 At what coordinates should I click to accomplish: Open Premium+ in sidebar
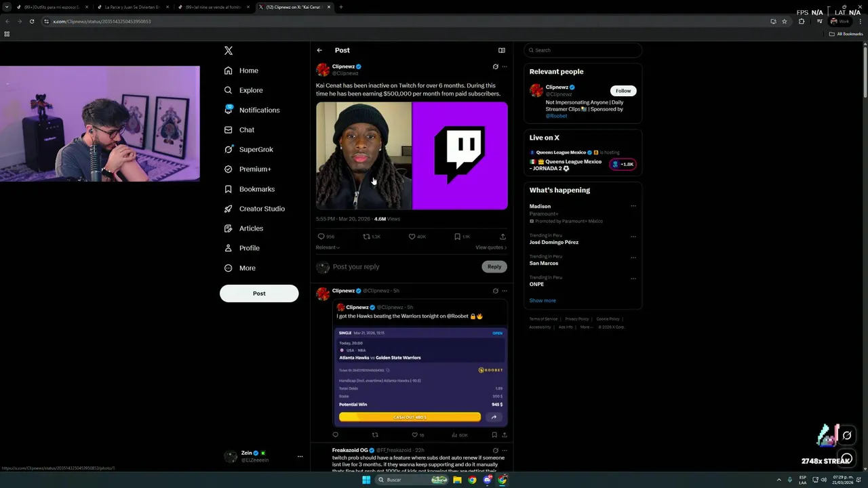pyautogui.click(x=248, y=169)
